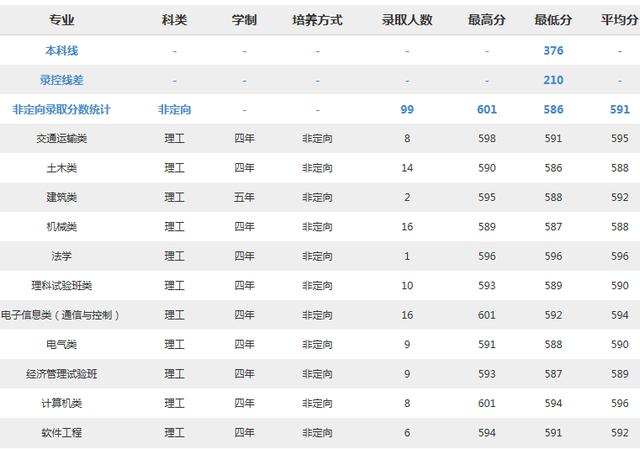Click the 最高分 column header
Image resolution: width=640 pixels, height=449 pixels.
coord(487,20)
